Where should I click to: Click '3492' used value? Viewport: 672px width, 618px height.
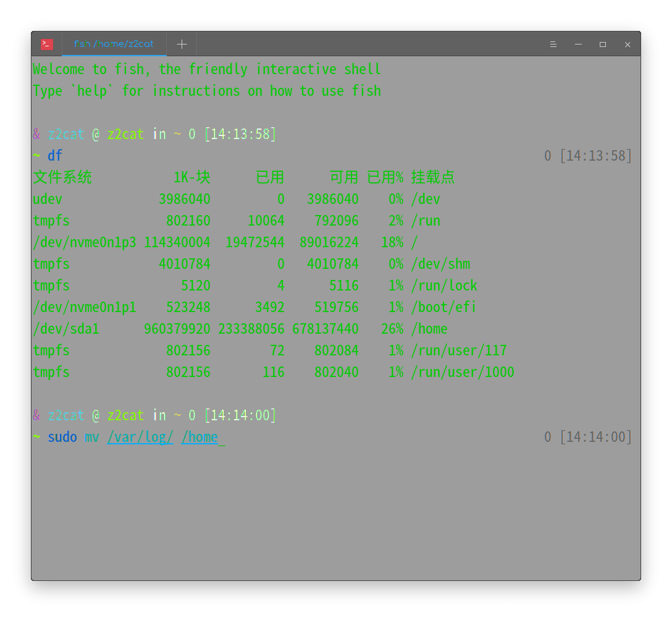pyautogui.click(x=269, y=307)
